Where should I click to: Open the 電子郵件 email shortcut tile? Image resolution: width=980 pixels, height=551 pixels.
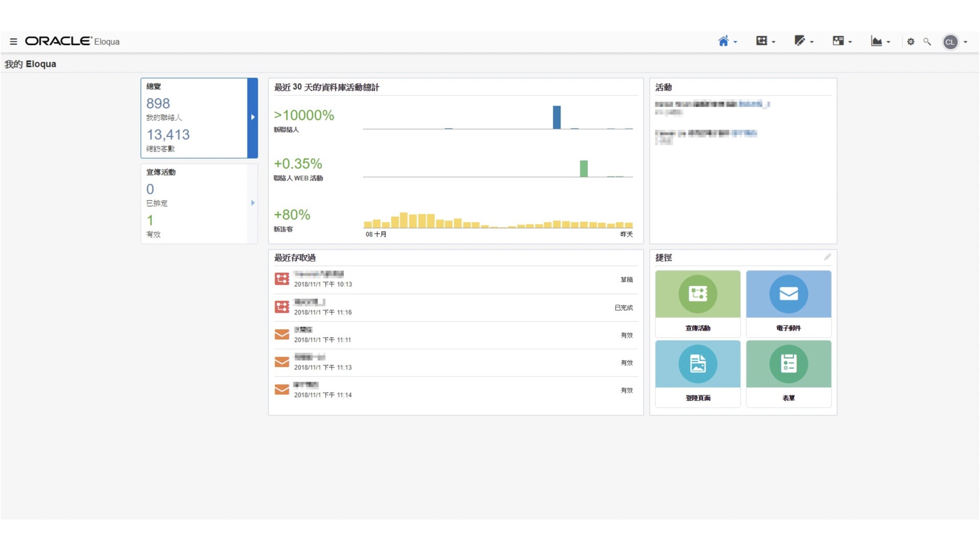[x=788, y=304]
